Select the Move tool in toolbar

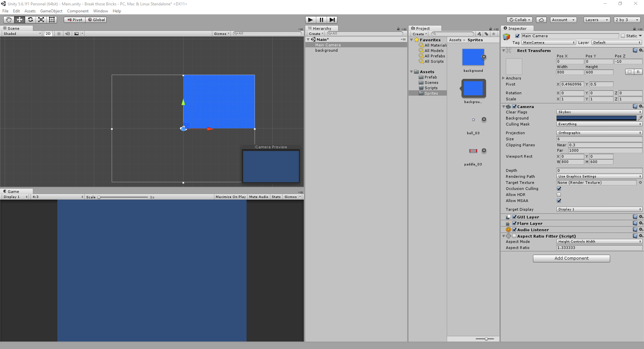point(19,20)
